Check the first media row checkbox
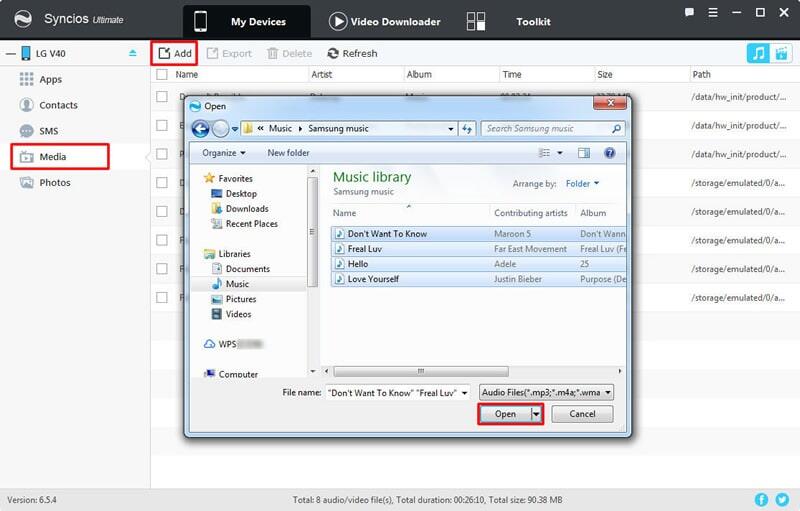This screenshot has width=800, height=511. tap(161, 97)
